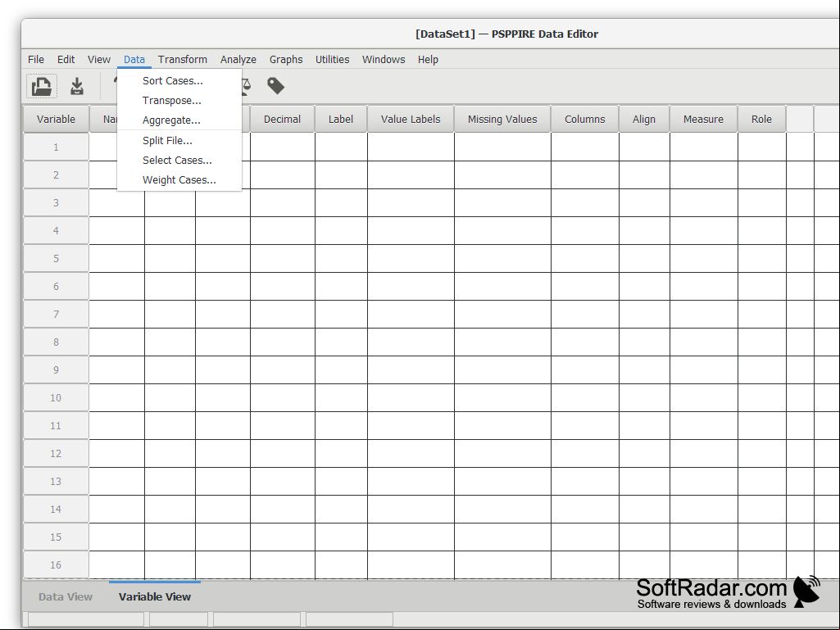Select row header 15
The image size is (840, 630).
tap(57, 537)
